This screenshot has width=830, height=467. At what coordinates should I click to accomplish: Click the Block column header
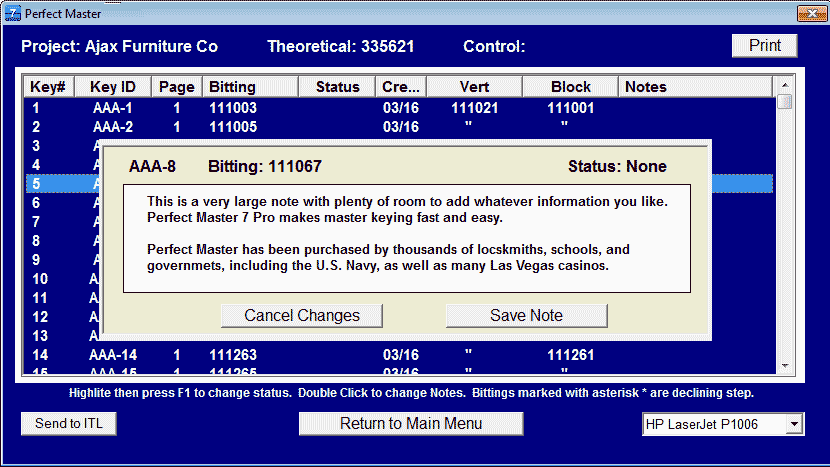coord(570,87)
